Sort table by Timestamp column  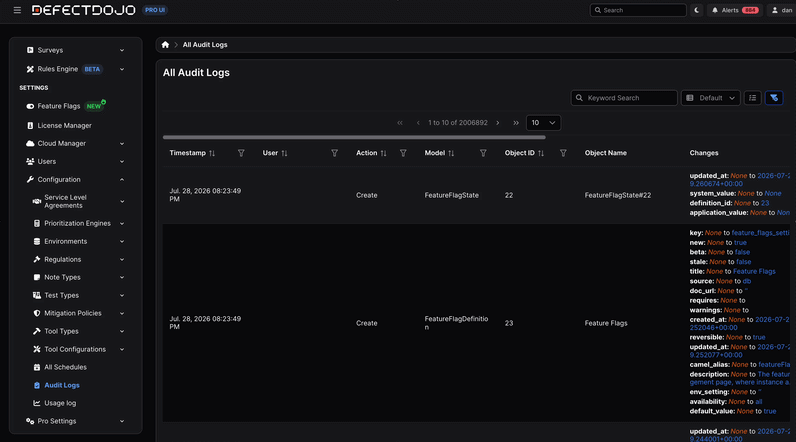point(212,153)
